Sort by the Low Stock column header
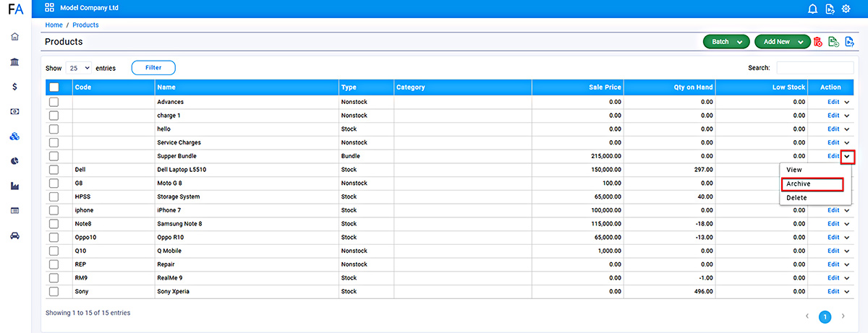 [x=762, y=87]
